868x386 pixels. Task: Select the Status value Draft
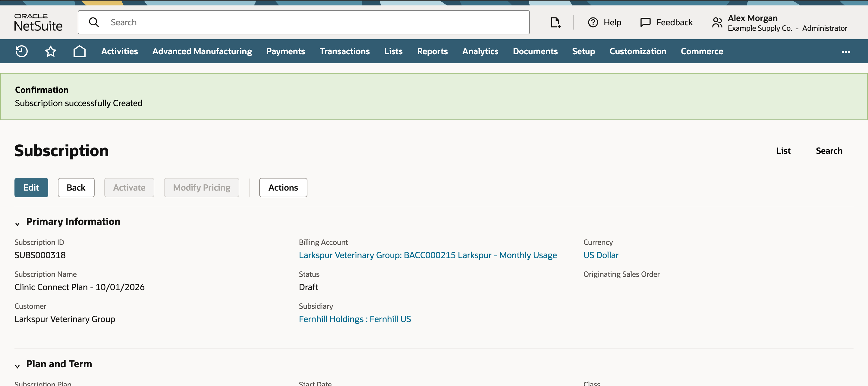coord(308,287)
